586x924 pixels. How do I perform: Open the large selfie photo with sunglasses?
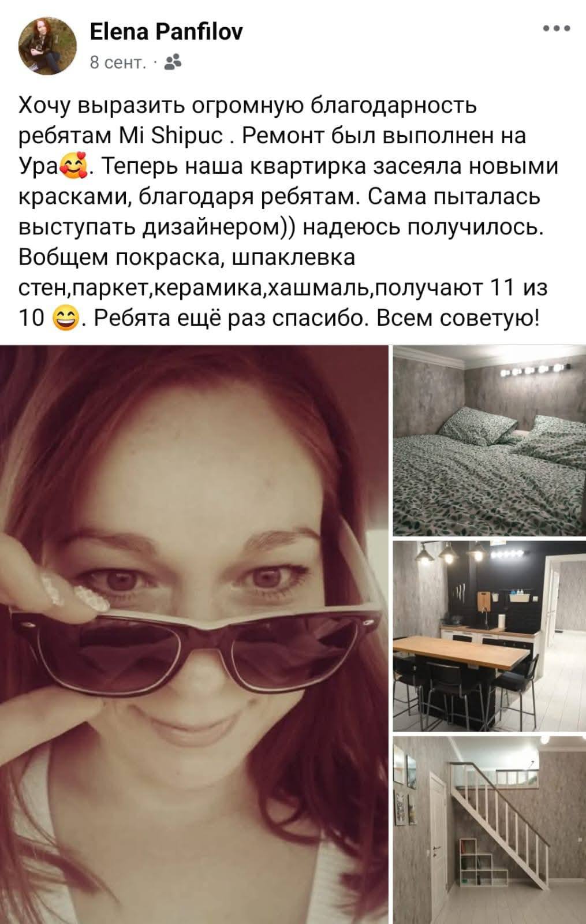pos(194,634)
